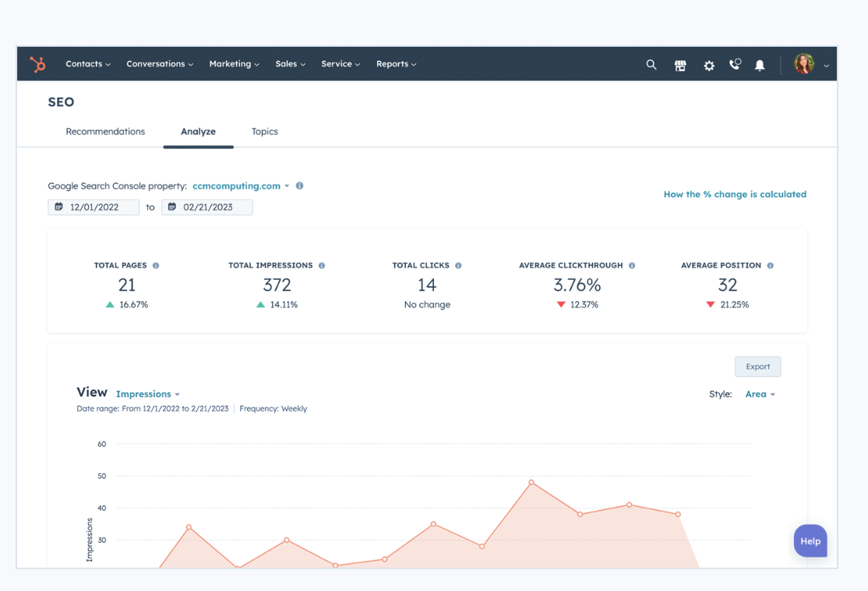The height and width of the screenshot is (591, 868).
Task: Click the 14.11% change under Total Impressions
Action: 277,305
